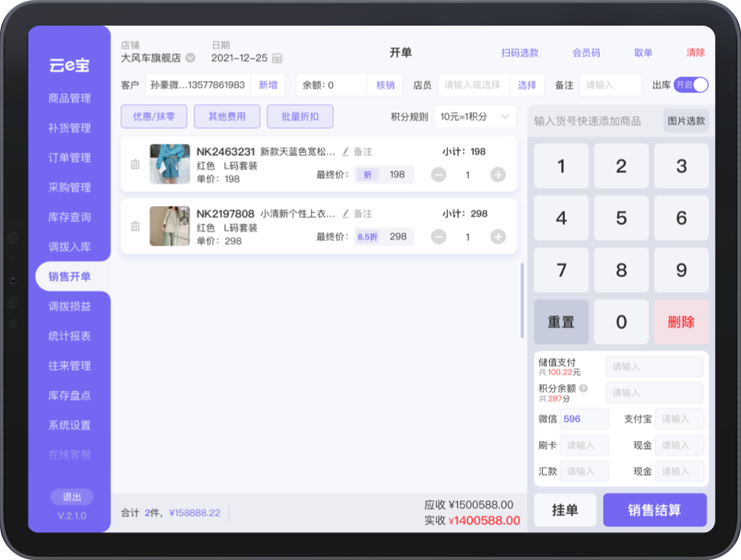Increase quantity of NK2463231
The image size is (741, 560).
tap(497, 175)
